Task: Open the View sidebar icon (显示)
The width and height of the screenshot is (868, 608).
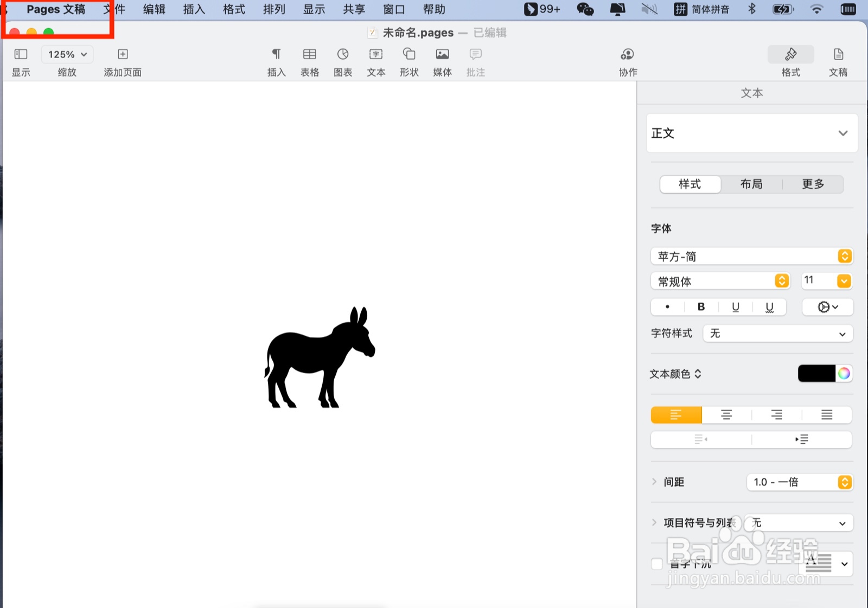Action: coord(21,54)
